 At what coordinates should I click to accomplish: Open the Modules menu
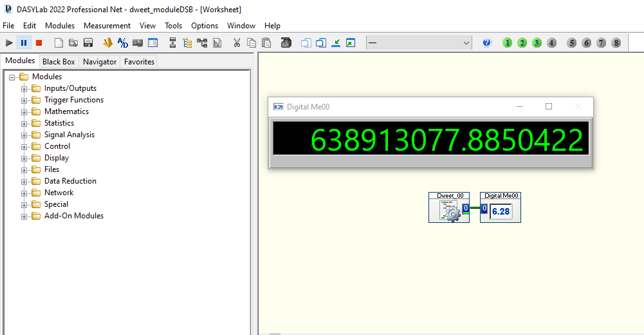pyautogui.click(x=60, y=26)
